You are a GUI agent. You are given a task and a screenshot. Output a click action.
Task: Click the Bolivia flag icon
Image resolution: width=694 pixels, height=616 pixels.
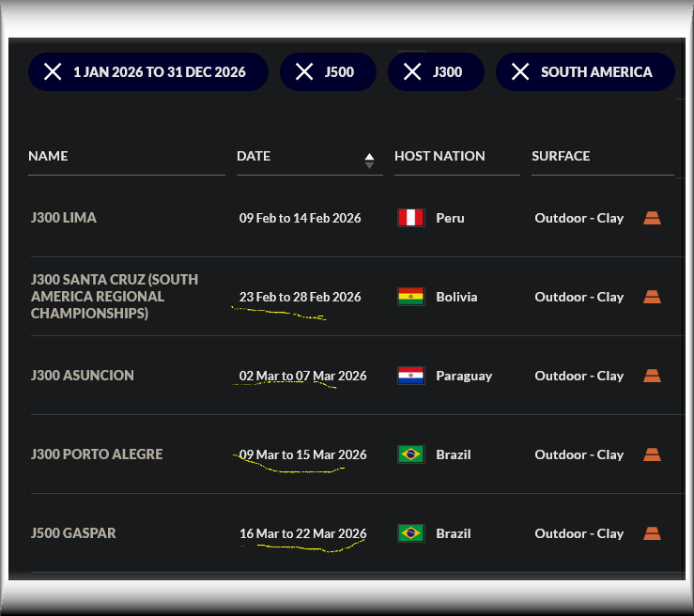pos(411,297)
